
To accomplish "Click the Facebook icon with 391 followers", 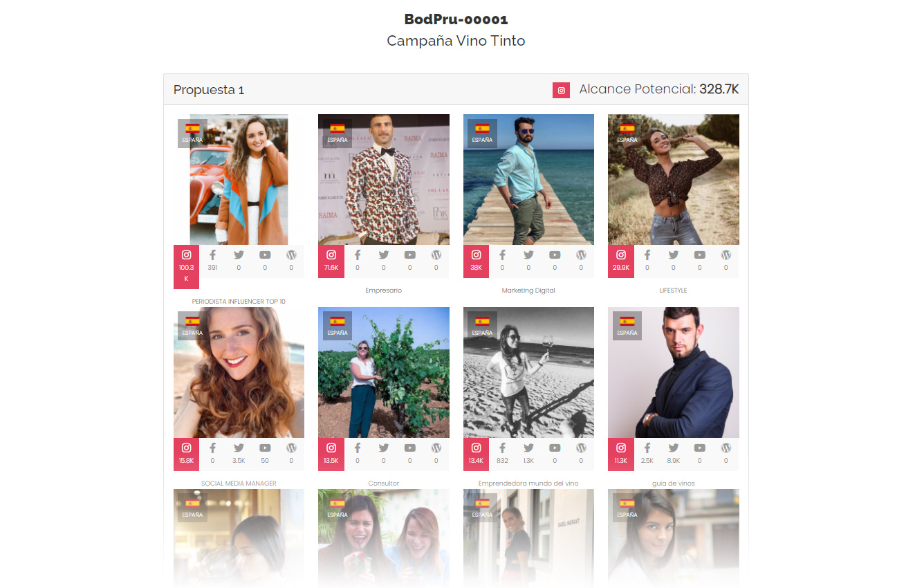I will [x=212, y=255].
